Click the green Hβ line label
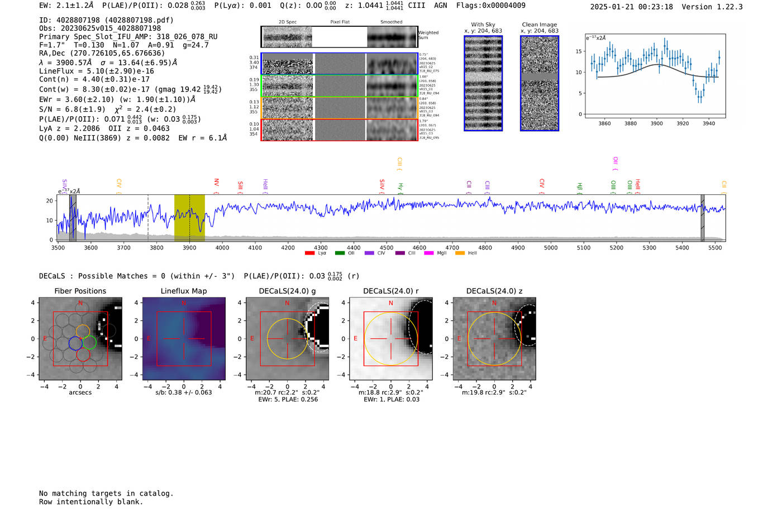 tap(579, 187)
